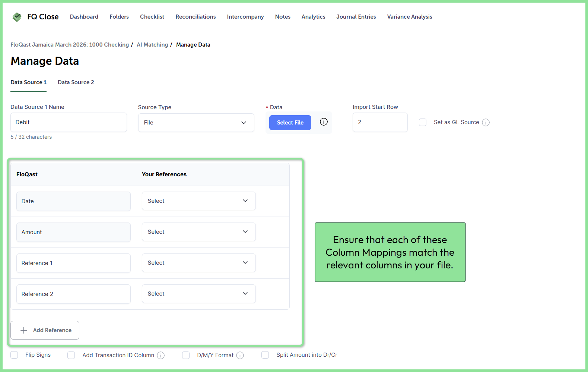Open the Variance Analysis menu item
Screen dimensions: 588x372
point(410,17)
